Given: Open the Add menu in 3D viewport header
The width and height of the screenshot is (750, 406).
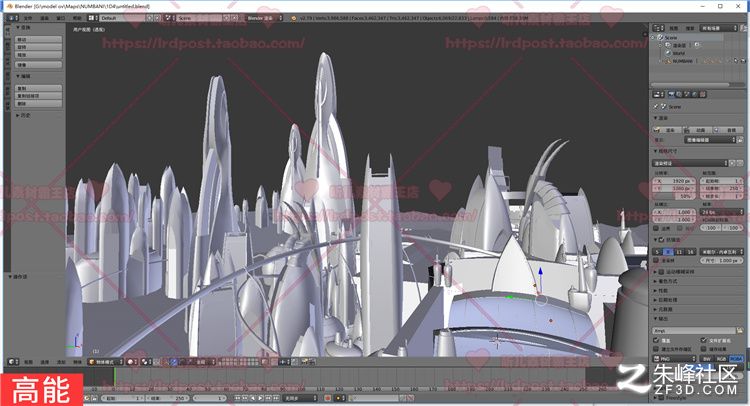Looking at the screenshot, I should pos(61,362).
